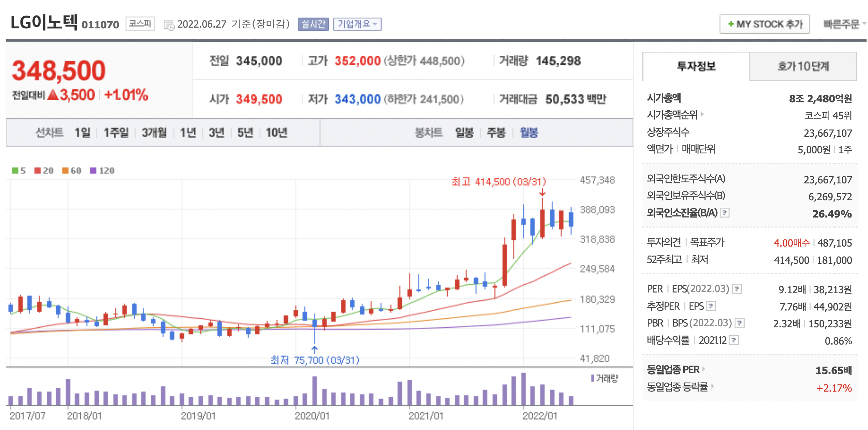Open help icon next to 추정PER EPS
This screenshot has height=430, width=868.
pos(711,306)
